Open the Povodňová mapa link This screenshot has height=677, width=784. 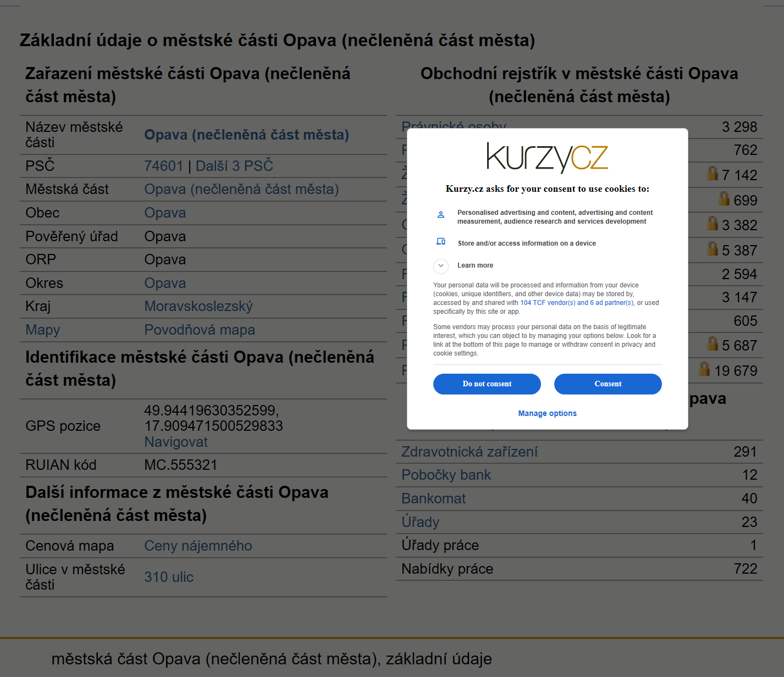click(200, 330)
